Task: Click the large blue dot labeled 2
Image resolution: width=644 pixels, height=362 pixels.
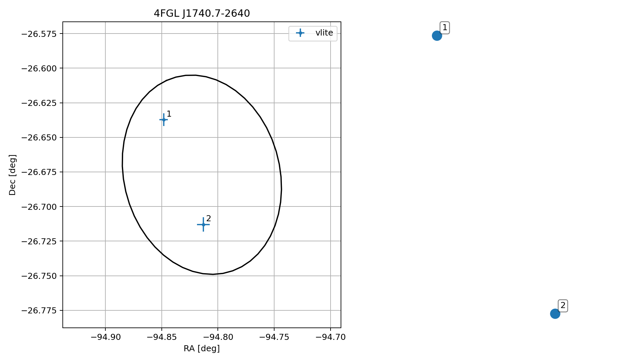Action: pos(555,314)
